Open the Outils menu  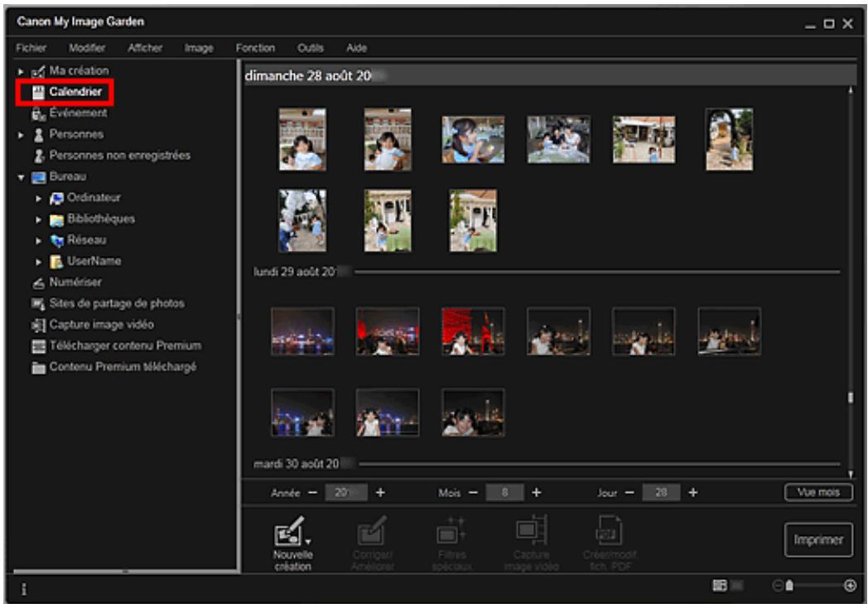click(x=311, y=48)
